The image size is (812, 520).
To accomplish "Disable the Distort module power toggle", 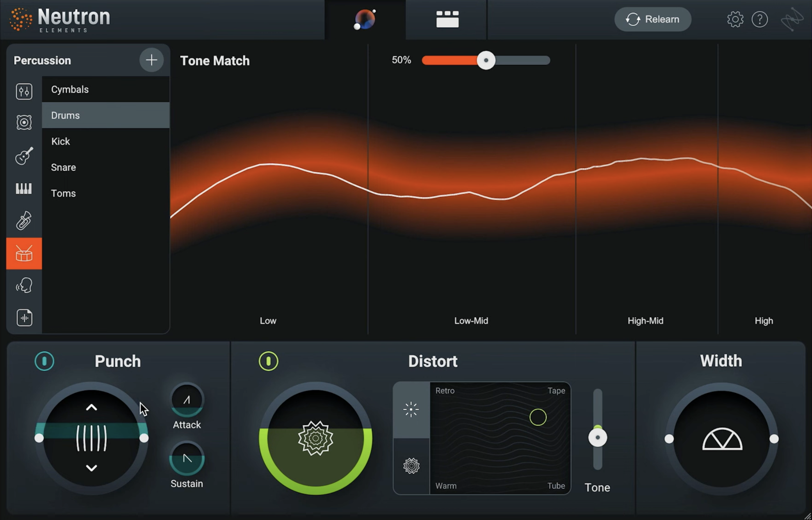I will (269, 361).
